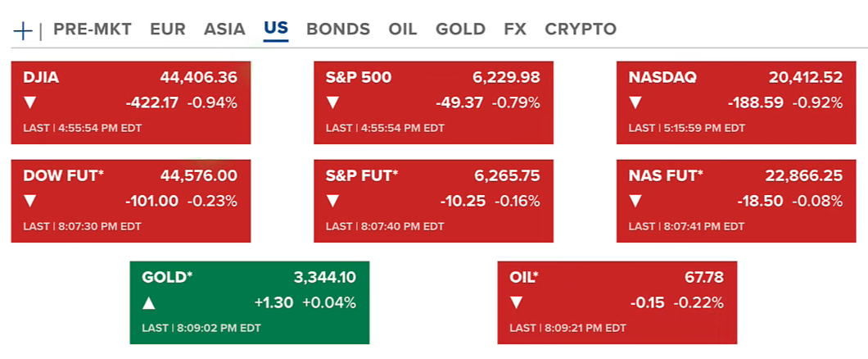
Task: Click the OIL price value 67.78
Action: [x=704, y=278]
